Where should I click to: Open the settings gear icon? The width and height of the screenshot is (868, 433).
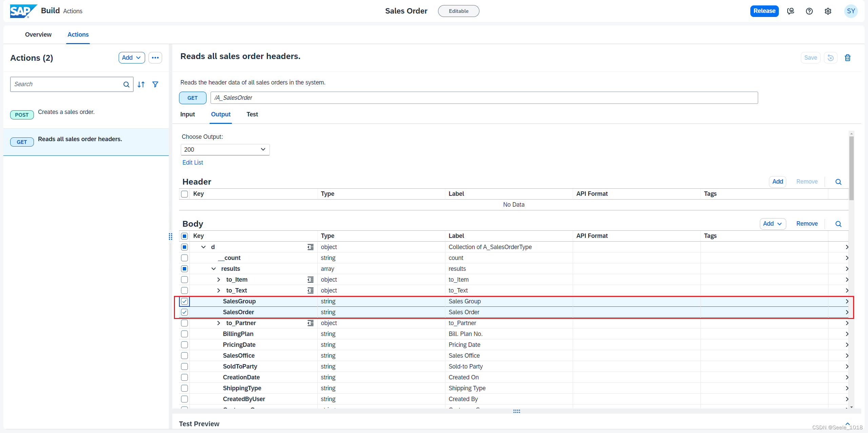828,11
